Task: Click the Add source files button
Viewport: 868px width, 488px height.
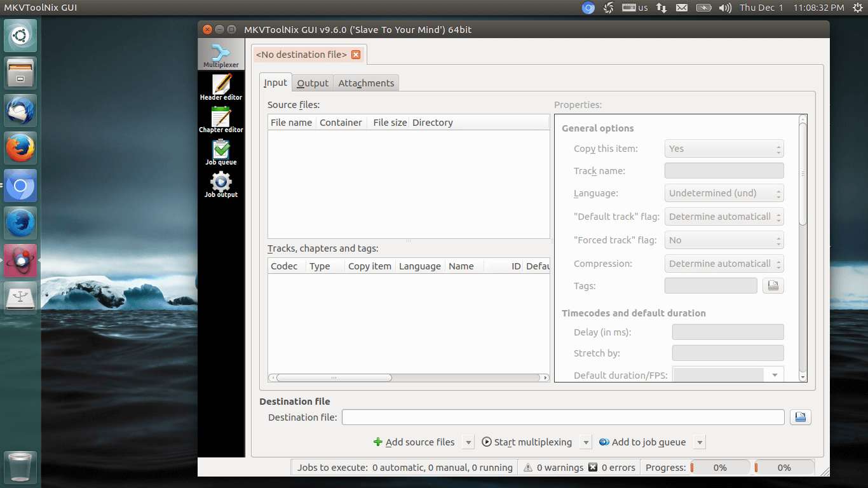Action: [x=414, y=442]
